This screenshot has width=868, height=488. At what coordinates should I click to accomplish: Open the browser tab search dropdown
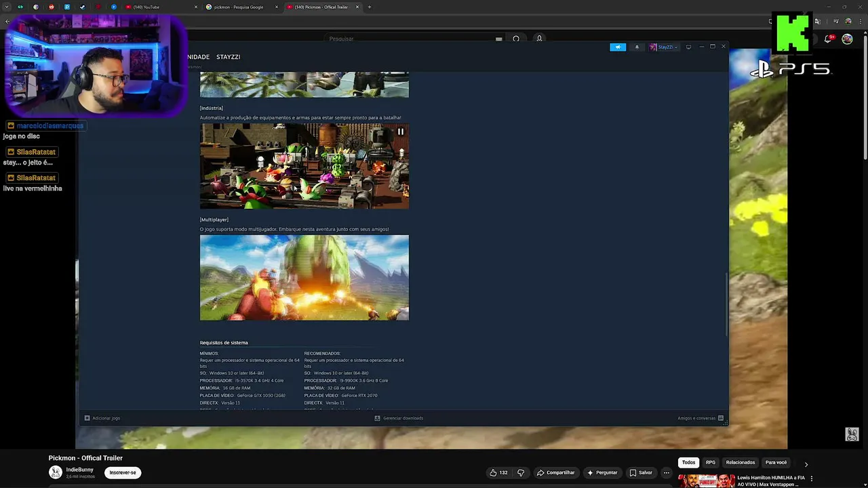(7, 7)
